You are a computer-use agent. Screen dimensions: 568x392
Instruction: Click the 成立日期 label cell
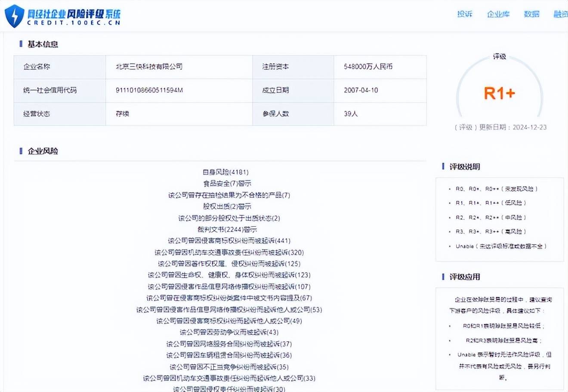293,90
